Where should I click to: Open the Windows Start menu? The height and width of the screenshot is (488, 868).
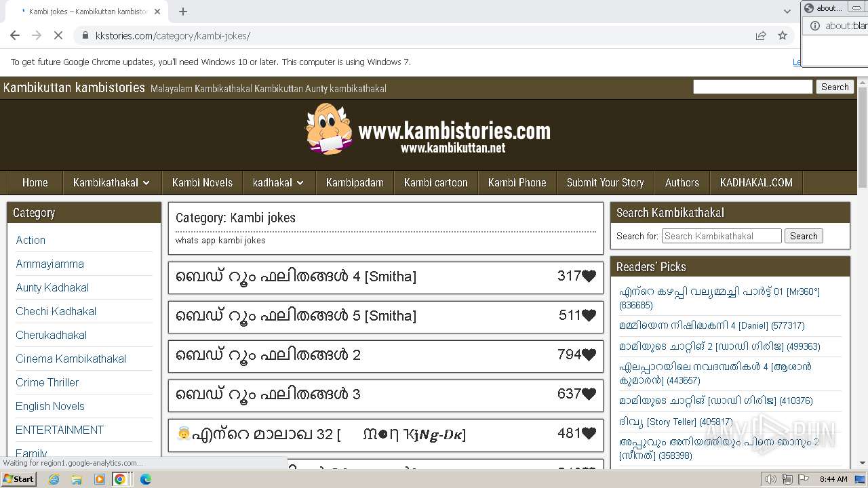coord(18,479)
